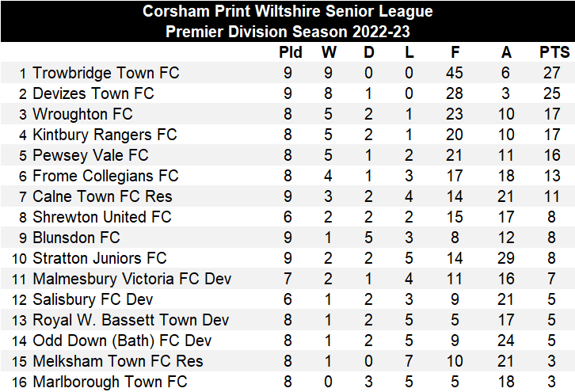Screen dimensions: 575x392
Task: Click the Premier Division Season 2022-23 subtitle
Action: tap(287, 32)
